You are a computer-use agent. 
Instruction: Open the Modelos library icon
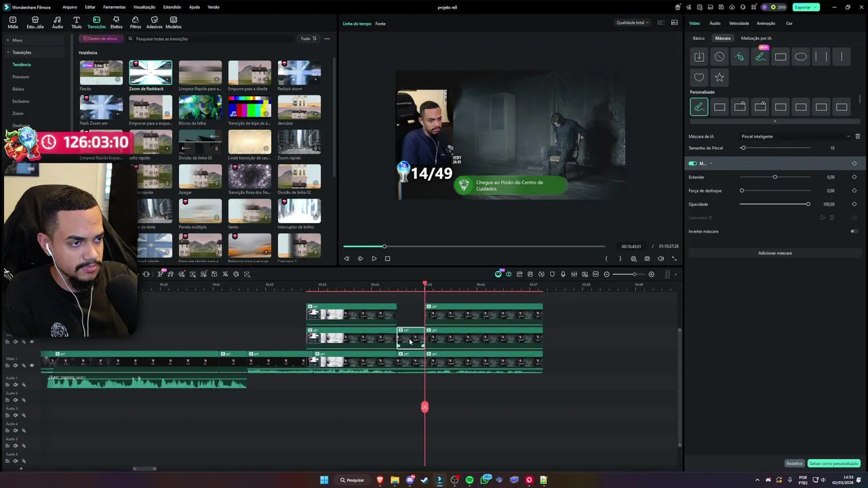pos(174,22)
